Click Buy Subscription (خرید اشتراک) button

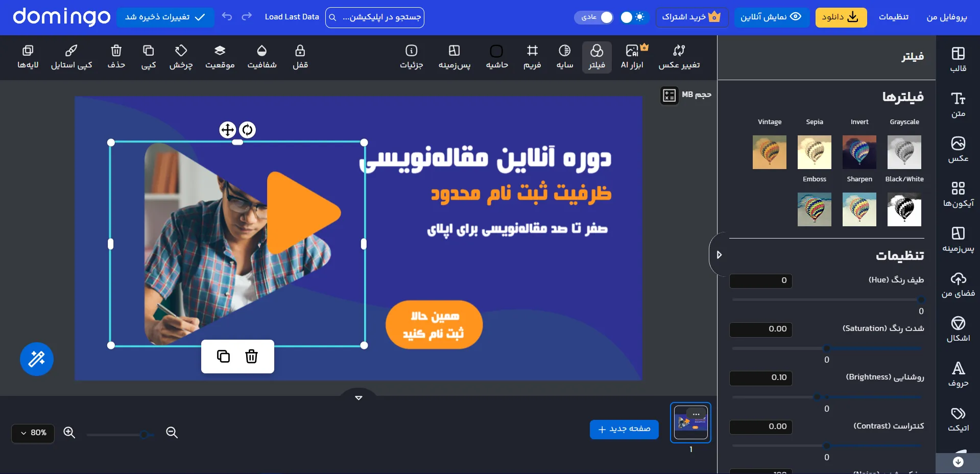point(691,17)
